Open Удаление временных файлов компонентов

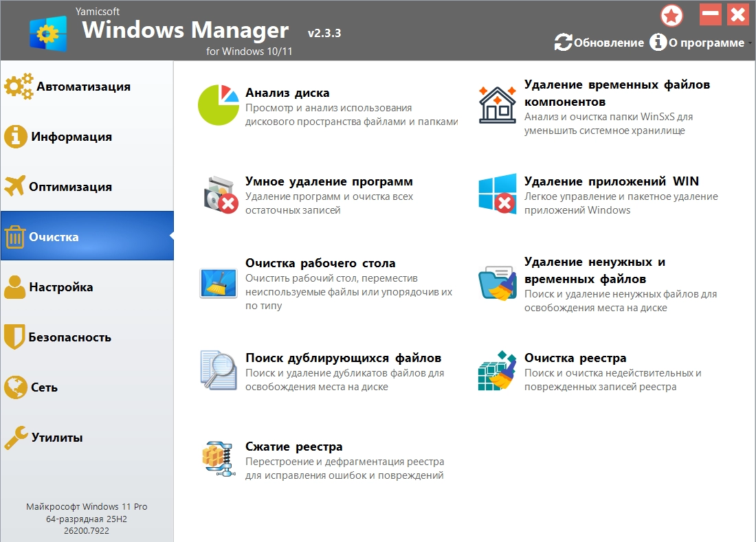617,93
